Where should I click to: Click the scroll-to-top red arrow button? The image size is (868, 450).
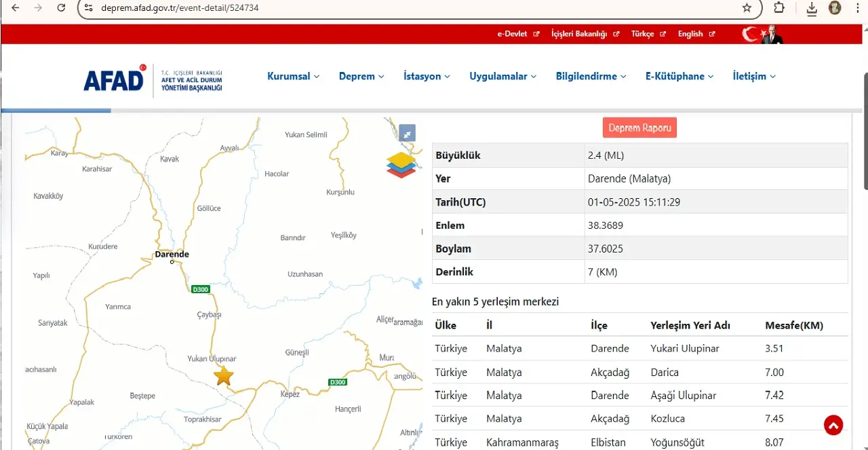click(833, 426)
